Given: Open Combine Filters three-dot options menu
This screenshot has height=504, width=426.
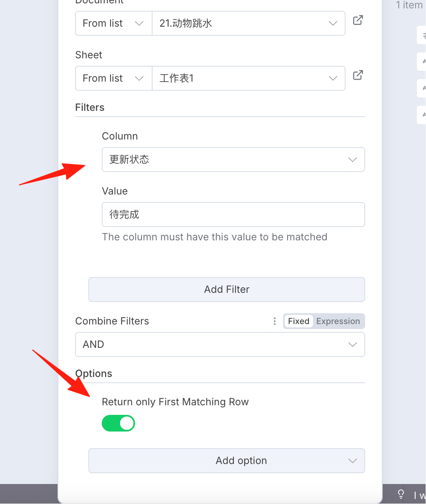Looking at the screenshot, I should (x=275, y=321).
